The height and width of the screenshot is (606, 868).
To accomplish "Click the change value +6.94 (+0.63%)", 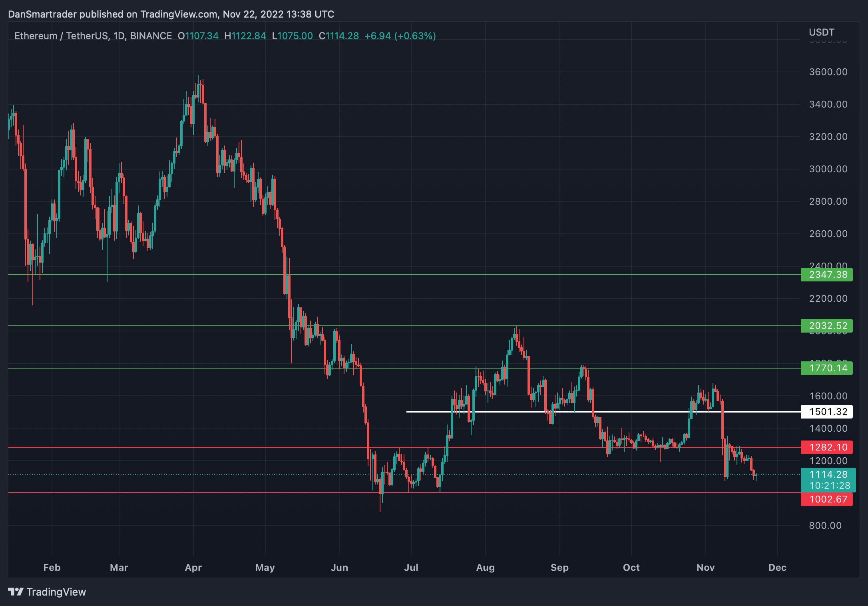I will coord(400,36).
